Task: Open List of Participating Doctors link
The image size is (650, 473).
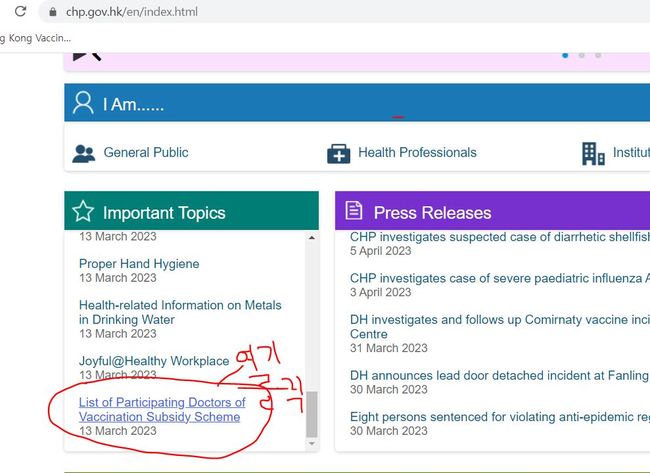Action: point(161,409)
